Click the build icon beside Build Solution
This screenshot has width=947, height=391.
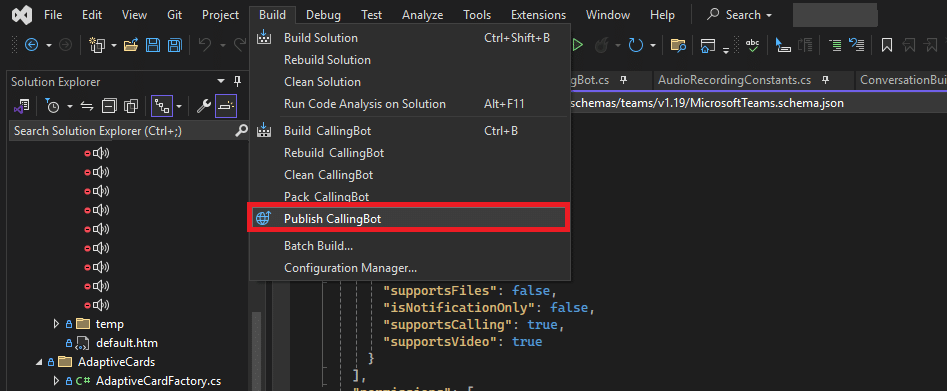(264, 38)
